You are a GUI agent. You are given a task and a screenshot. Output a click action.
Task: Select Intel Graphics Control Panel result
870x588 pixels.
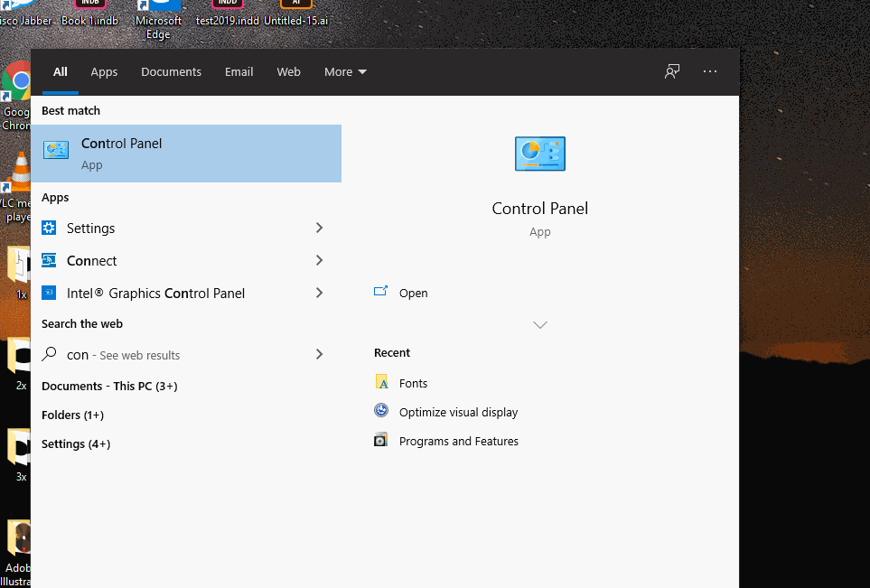click(186, 293)
